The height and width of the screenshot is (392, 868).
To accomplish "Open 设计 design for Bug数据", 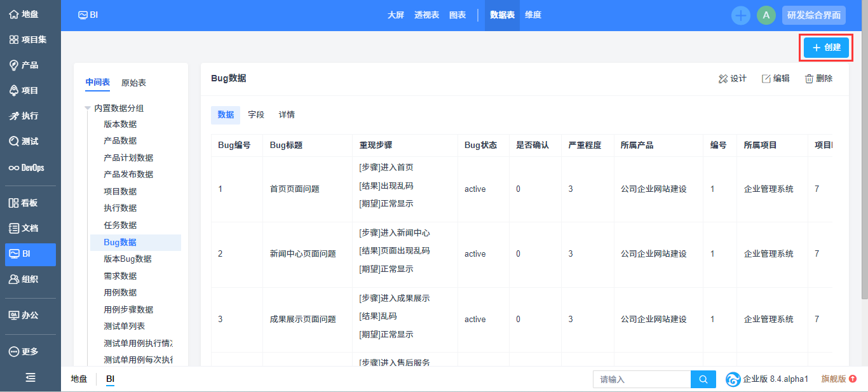I will point(732,79).
